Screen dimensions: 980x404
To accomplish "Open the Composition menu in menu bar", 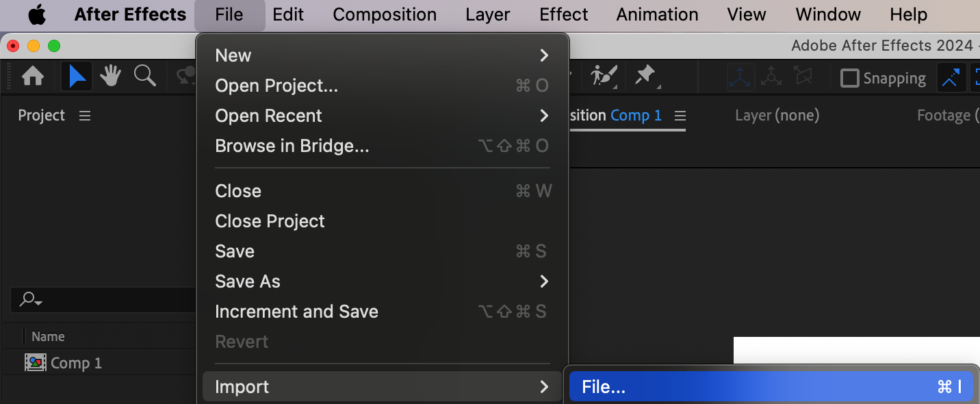I will click(385, 14).
